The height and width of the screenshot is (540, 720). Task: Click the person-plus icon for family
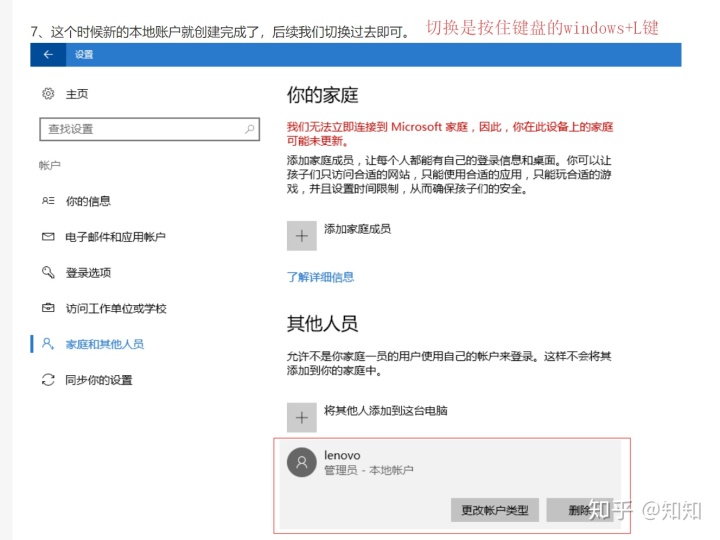pos(48,343)
